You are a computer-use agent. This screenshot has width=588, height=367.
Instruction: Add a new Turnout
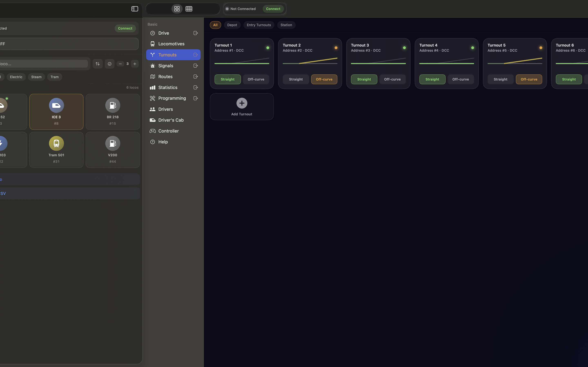(x=242, y=107)
